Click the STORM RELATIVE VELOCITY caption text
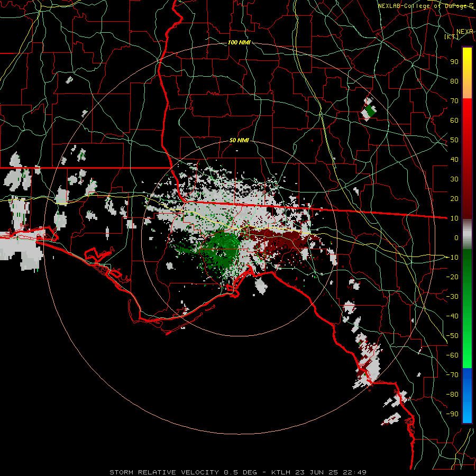The image size is (476, 476). point(165,472)
